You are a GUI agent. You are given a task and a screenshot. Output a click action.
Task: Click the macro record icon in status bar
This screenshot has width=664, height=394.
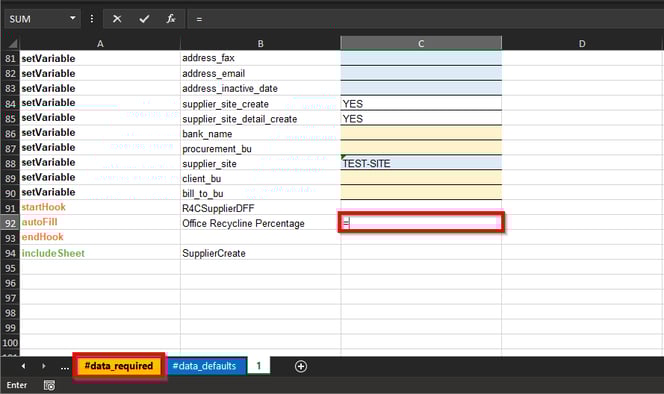click(50, 386)
